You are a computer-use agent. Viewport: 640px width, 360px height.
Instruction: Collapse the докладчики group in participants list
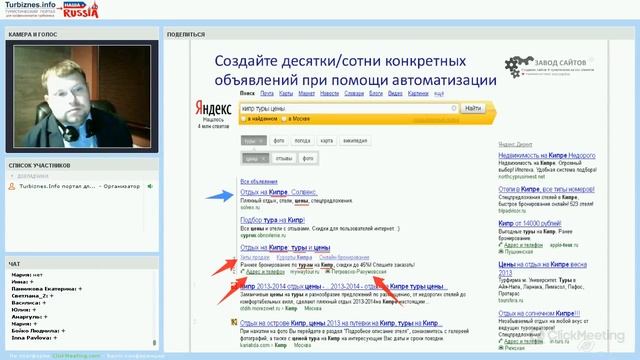12,176
